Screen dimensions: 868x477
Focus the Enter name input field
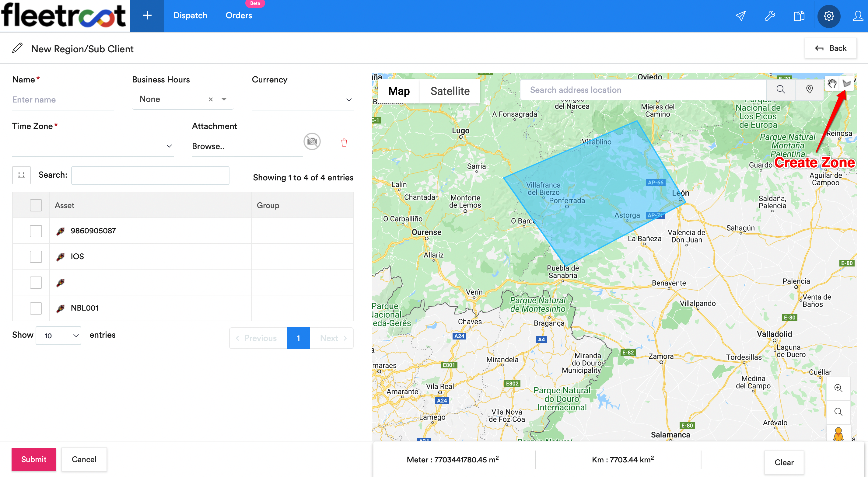63,100
